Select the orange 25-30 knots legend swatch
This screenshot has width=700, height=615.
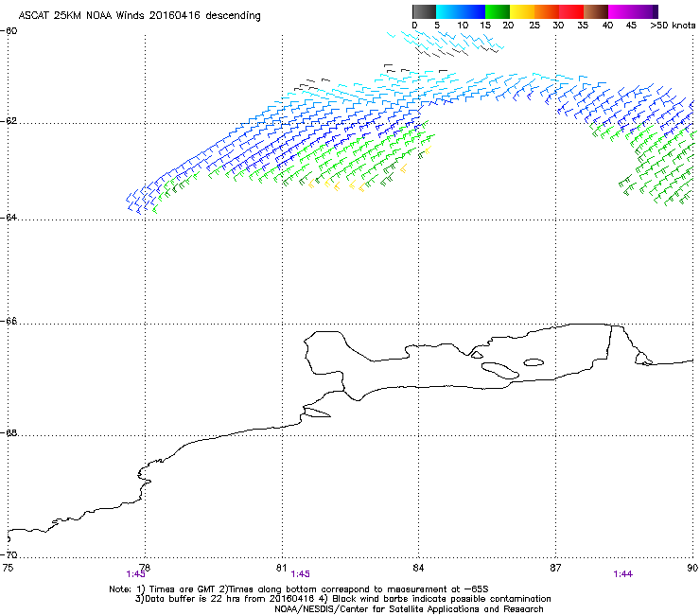tap(547, 11)
